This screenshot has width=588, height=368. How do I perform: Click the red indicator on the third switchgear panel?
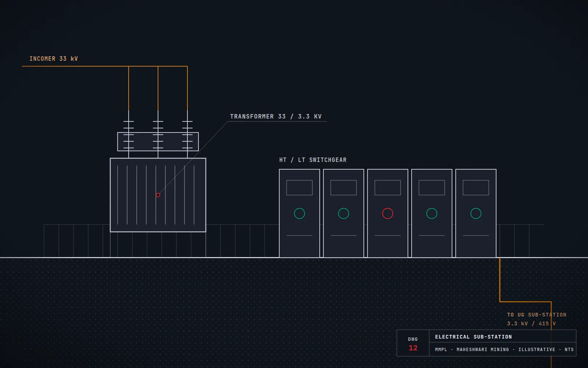pyautogui.click(x=388, y=213)
